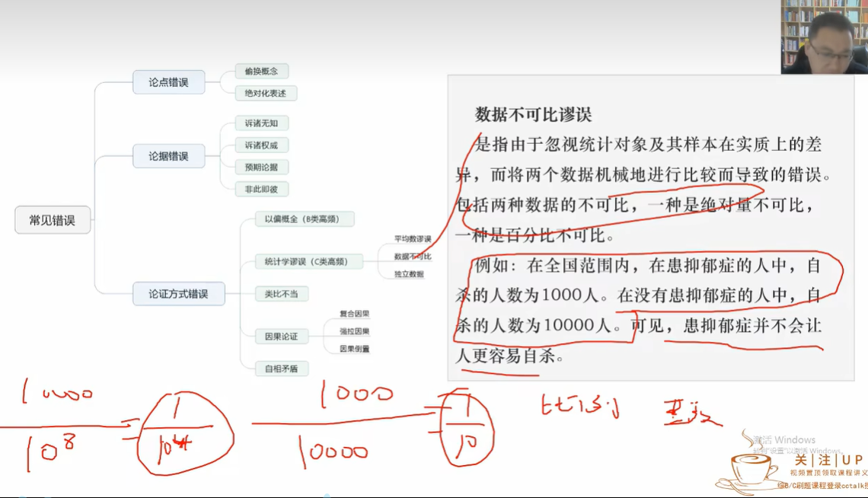Click the 类比不当 node
Image resolution: width=868 pixels, height=498 pixels.
point(281,294)
